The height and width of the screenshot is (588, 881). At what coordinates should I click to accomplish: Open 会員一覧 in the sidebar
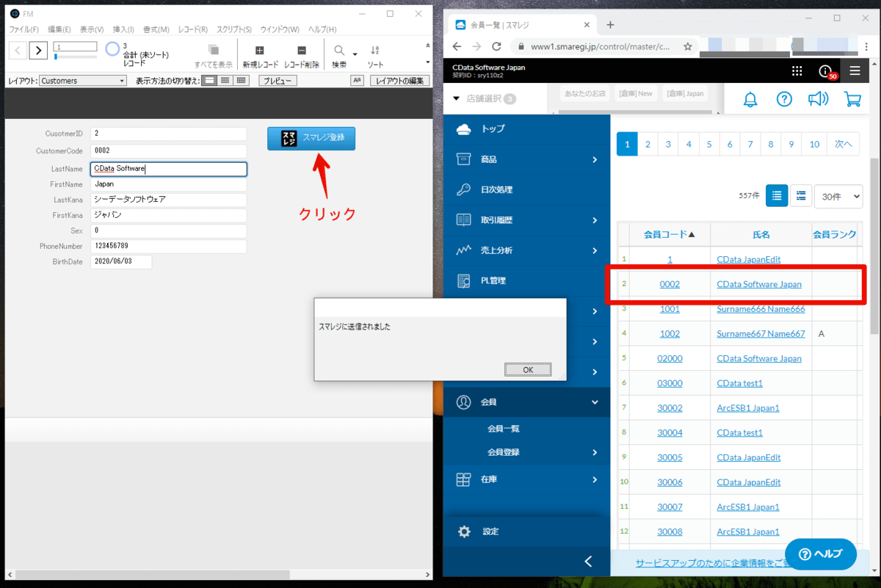504,429
